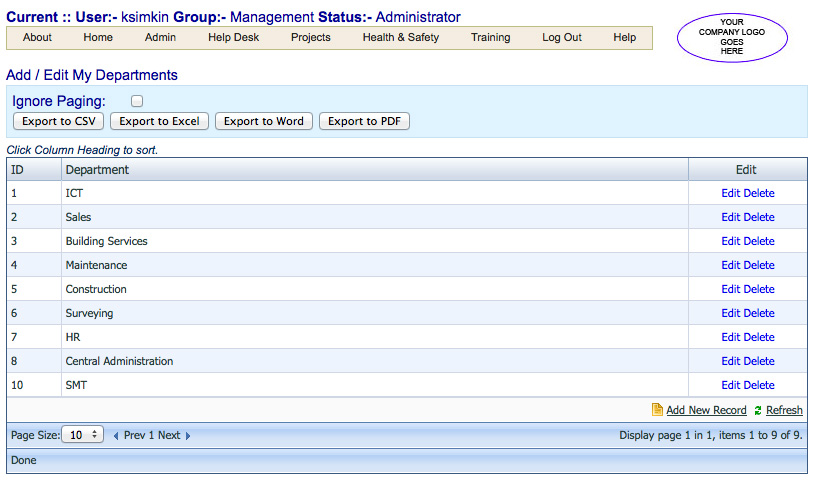Sort by the Department column heading
817x487 pixels.
[x=97, y=170]
